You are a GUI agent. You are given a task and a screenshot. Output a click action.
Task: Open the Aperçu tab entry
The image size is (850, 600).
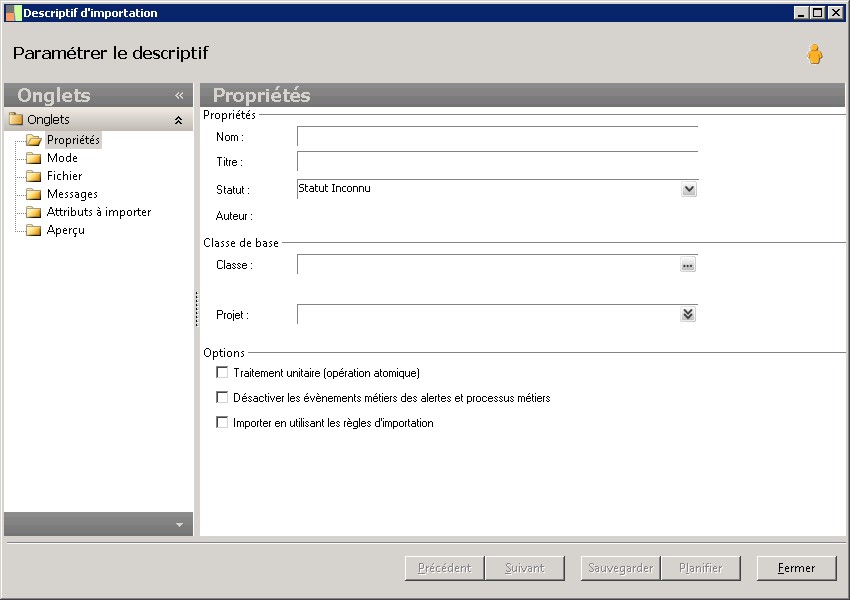[x=66, y=230]
